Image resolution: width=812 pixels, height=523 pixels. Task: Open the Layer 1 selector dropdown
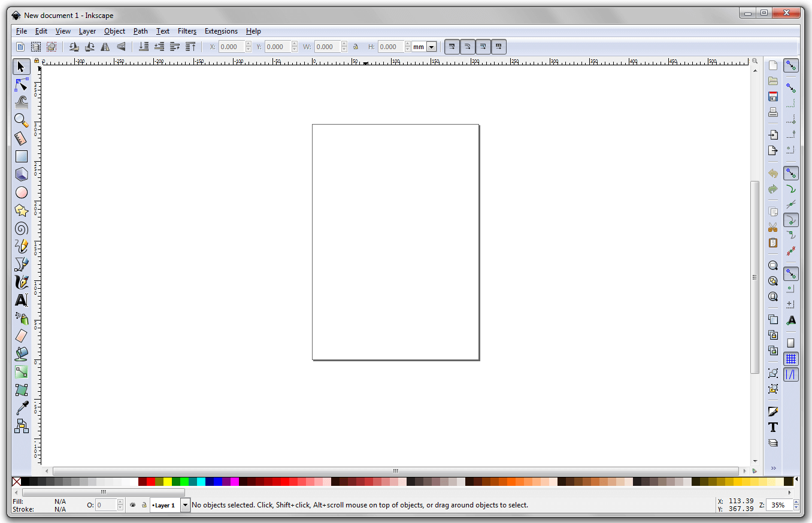pos(185,505)
